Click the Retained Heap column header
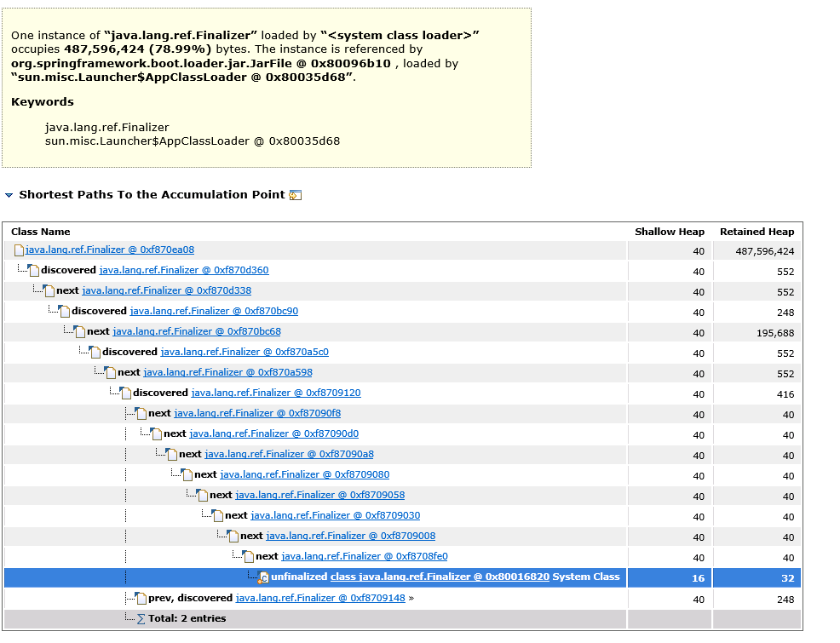Image resolution: width=840 pixels, height=643 pixels. tap(757, 232)
